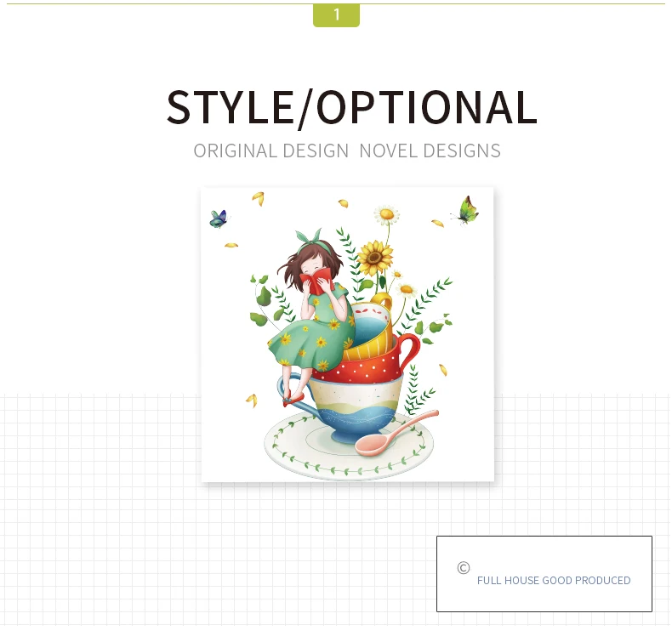The width and height of the screenshot is (672, 642).
Task: Click the green number 1 badge
Action: 336,15
